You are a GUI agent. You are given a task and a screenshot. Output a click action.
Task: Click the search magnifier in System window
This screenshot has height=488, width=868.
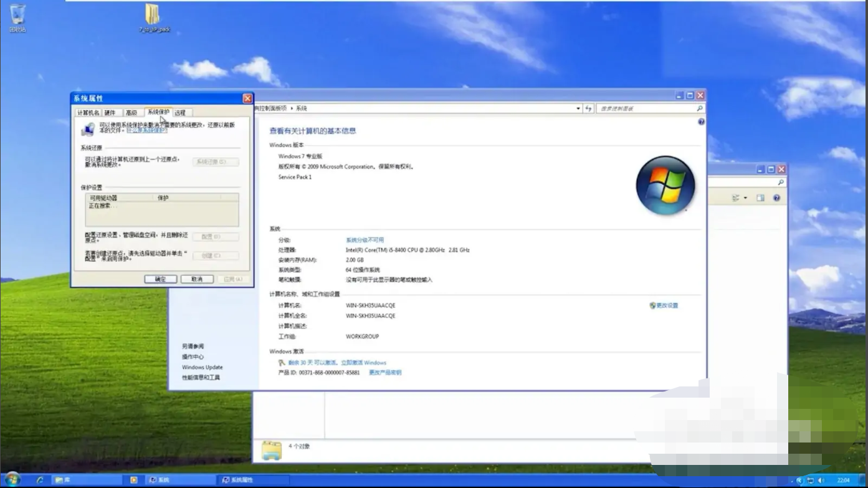[700, 108]
